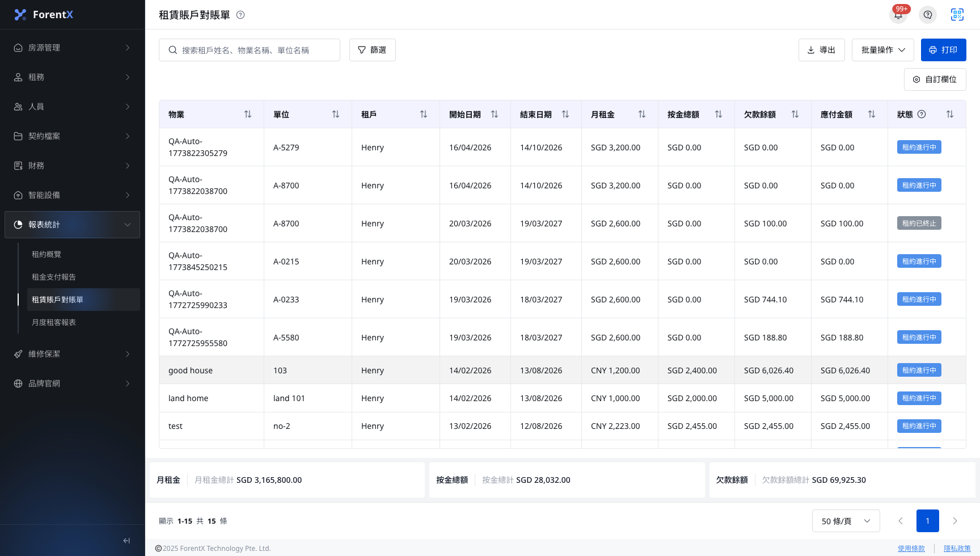This screenshot has width=980, height=556.
Task: Expand the 契約檔案 sidebar menu
Action: click(x=72, y=136)
